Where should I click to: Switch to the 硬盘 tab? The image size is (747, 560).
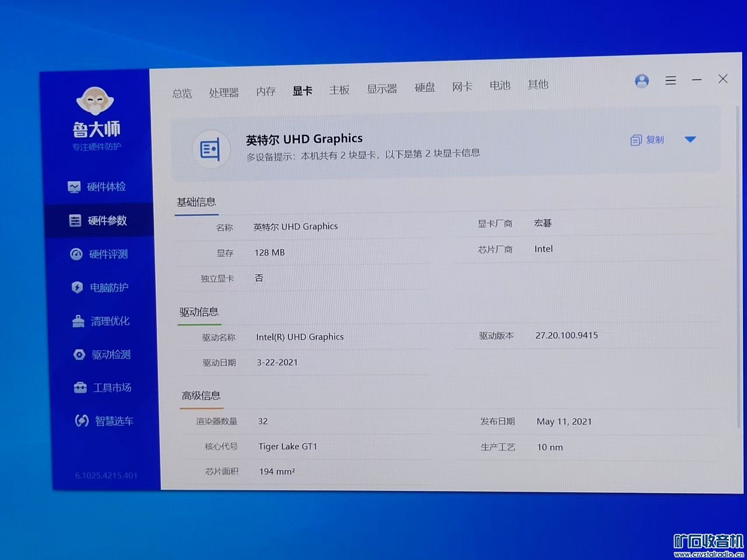tap(425, 88)
